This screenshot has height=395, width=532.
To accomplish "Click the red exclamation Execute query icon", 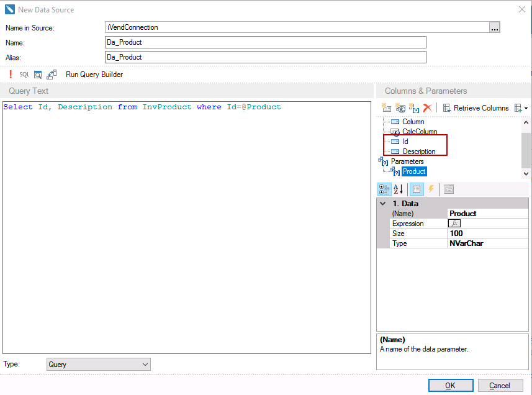I will click(x=11, y=75).
